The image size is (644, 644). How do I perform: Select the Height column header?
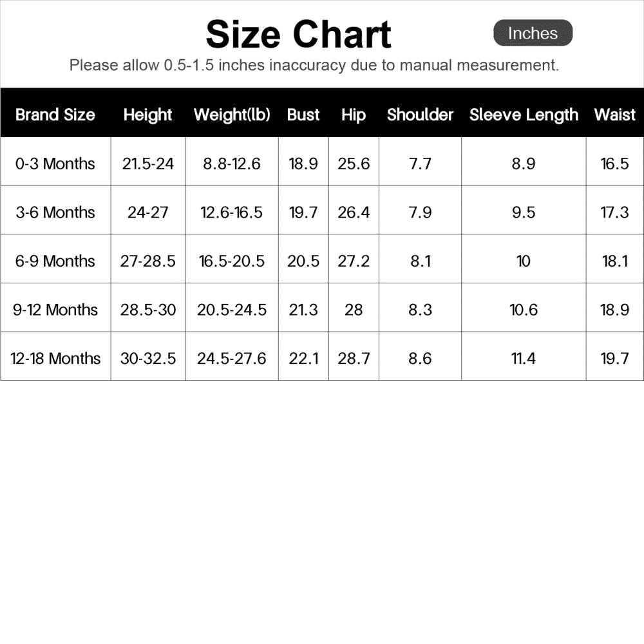click(148, 115)
